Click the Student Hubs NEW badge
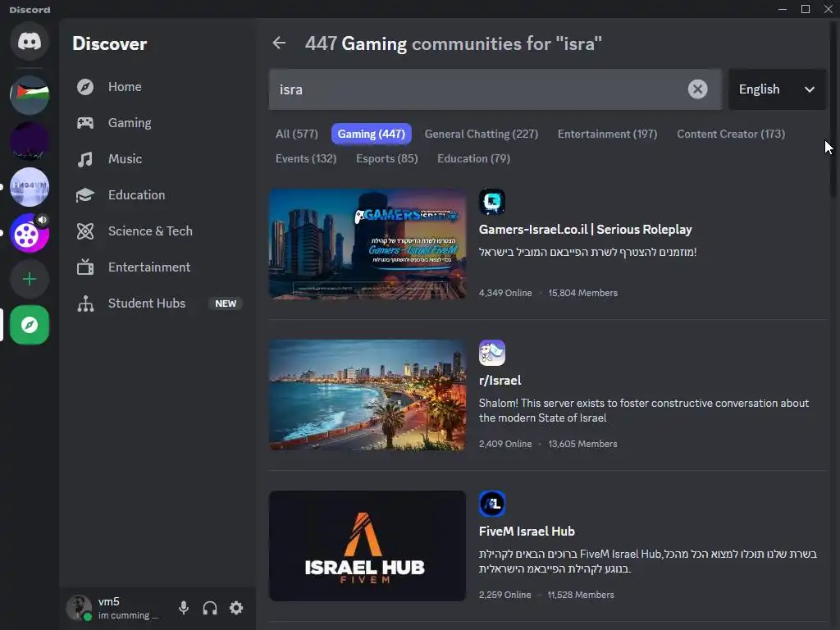Screen dimensions: 840x630 (226, 304)
